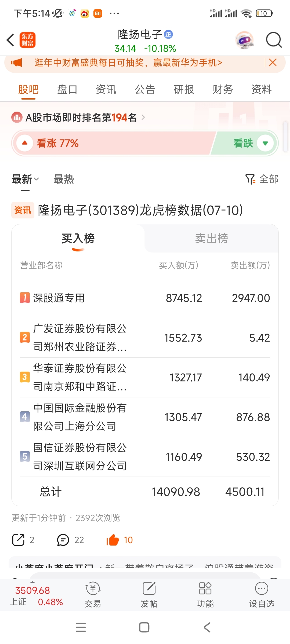Switch to the 公告 tab
The height and width of the screenshot is (644, 290).
click(145, 89)
